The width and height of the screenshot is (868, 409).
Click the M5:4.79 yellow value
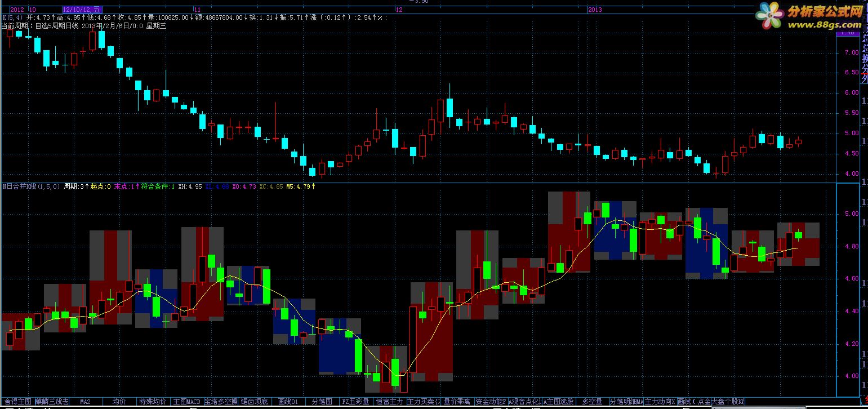click(299, 186)
